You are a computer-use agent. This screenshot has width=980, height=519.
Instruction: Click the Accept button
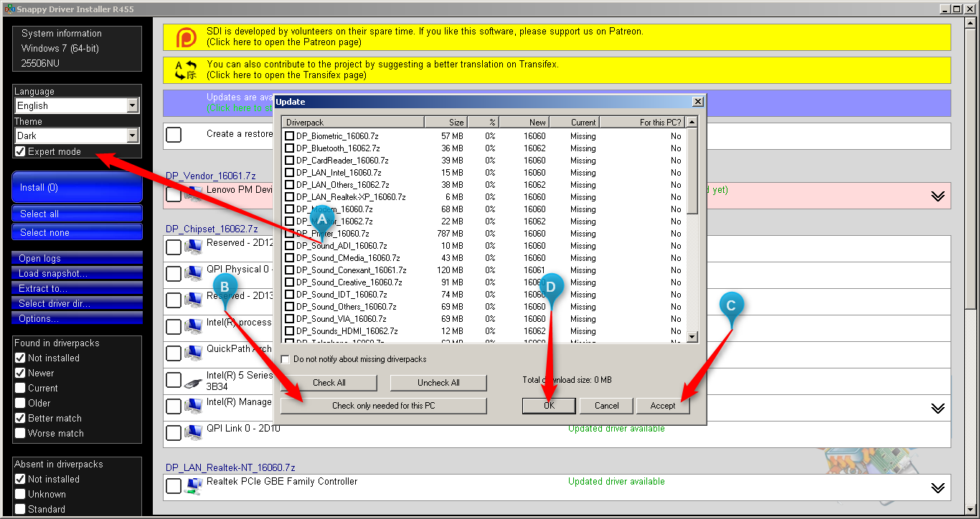pos(662,406)
